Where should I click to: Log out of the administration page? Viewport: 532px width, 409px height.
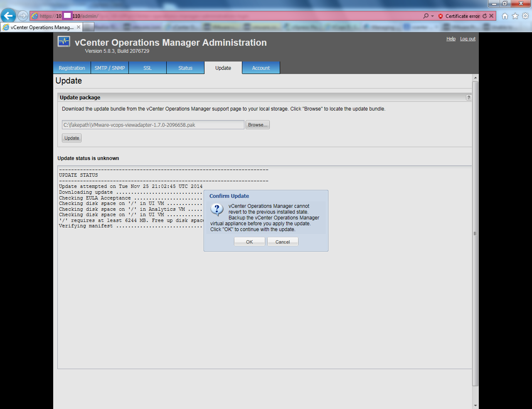pyautogui.click(x=468, y=39)
